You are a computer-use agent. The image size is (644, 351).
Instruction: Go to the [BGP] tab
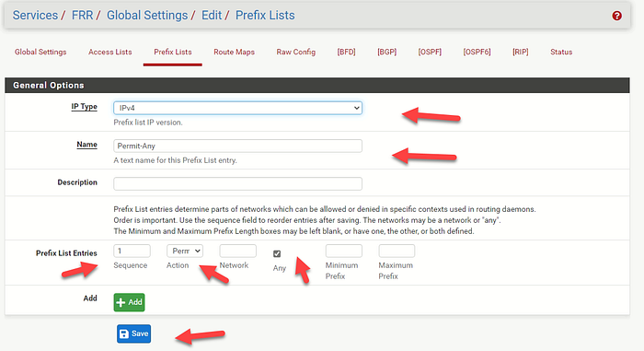coord(387,52)
